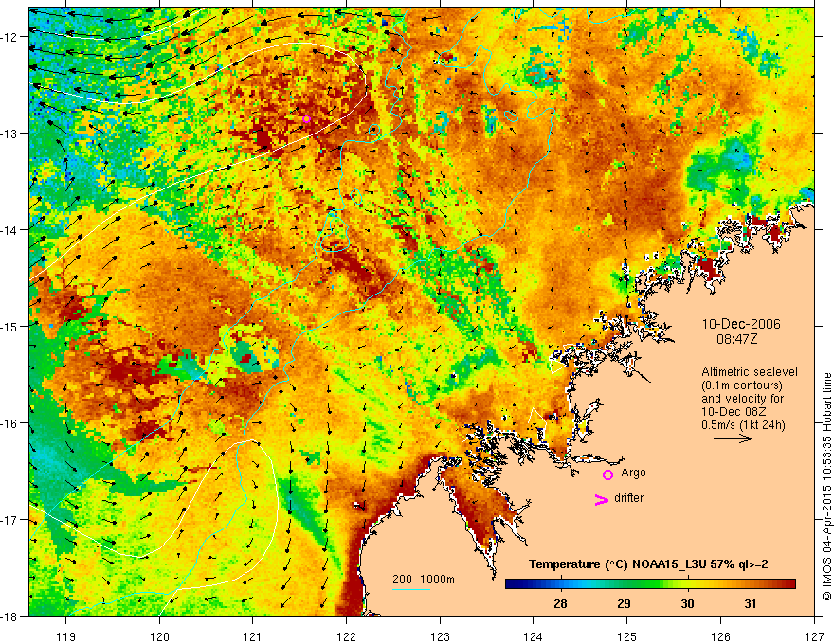
Task: Click the longitude axis label '124'
Action: (x=534, y=636)
